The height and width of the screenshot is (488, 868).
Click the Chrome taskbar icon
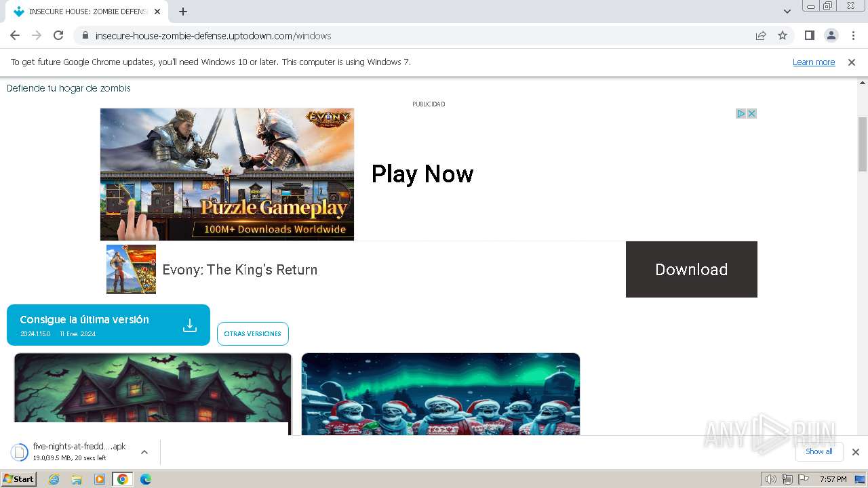122,479
